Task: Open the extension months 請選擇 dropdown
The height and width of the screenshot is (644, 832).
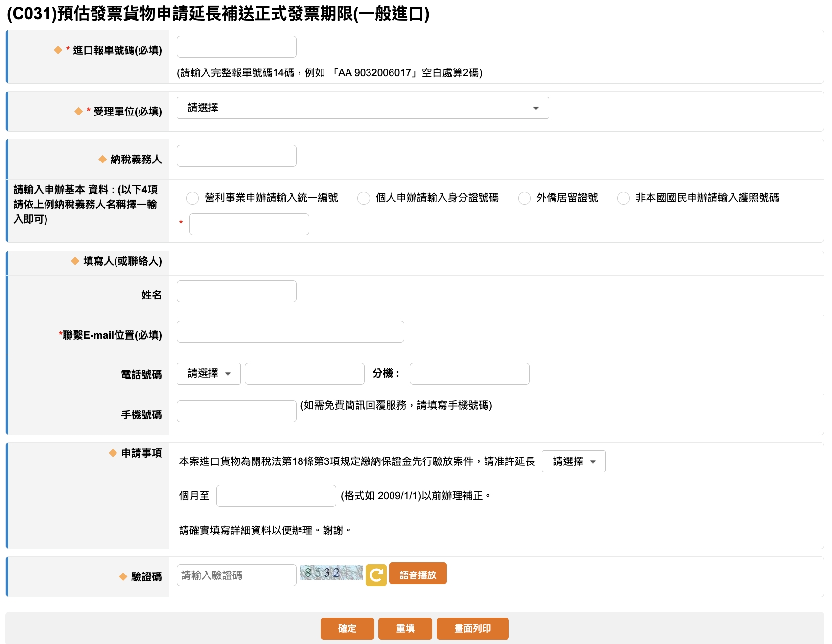Action: (574, 461)
